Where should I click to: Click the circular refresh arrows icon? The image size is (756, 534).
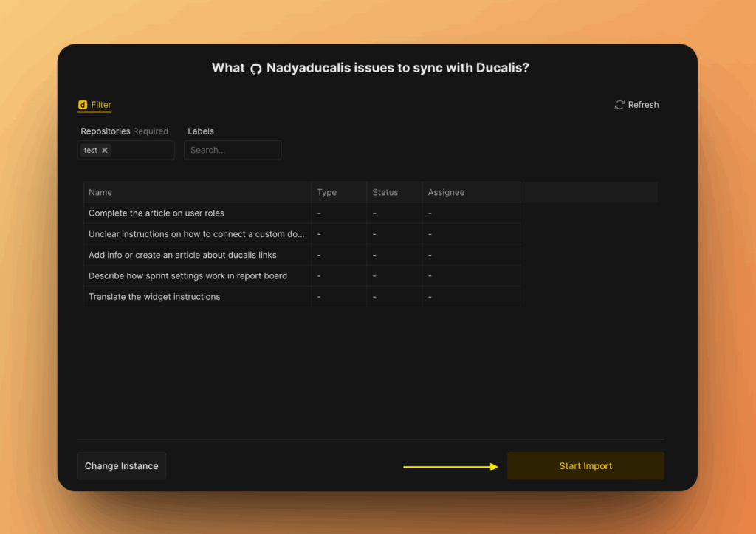pos(619,105)
